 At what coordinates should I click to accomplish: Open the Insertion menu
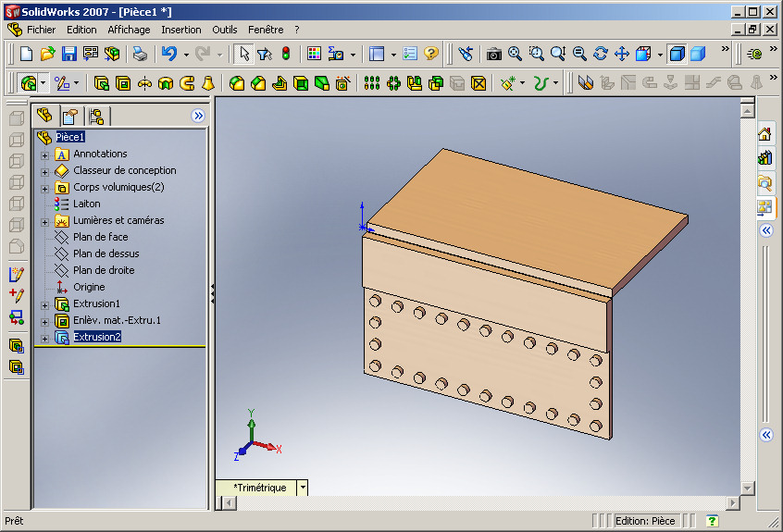pyautogui.click(x=181, y=30)
